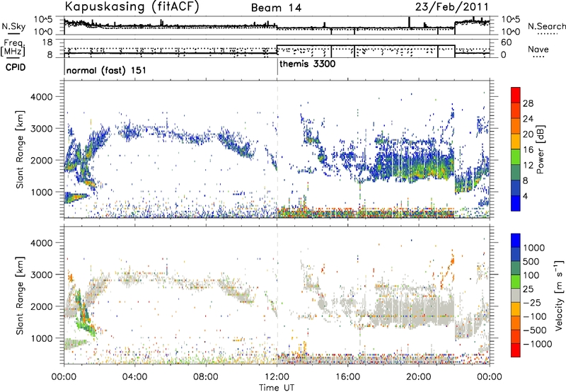Click the 'Kapuskasing (fitACF)' title text

[132, 6]
